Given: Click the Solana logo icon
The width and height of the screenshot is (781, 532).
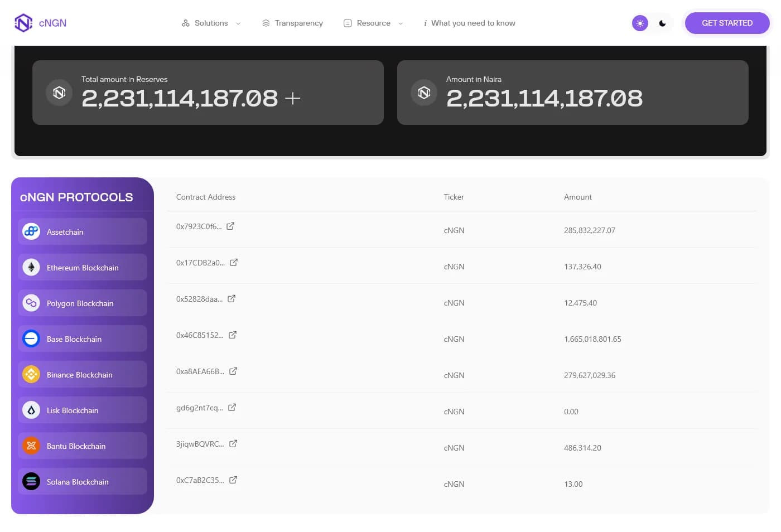Looking at the screenshot, I should click(31, 481).
